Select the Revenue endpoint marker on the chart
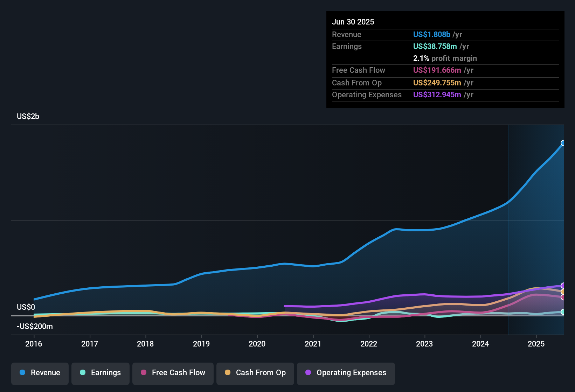 coord(563,143)
